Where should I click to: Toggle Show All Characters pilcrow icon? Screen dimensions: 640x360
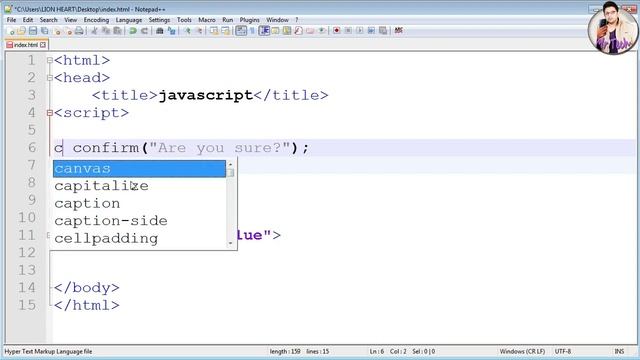click(x=252, y=31)
